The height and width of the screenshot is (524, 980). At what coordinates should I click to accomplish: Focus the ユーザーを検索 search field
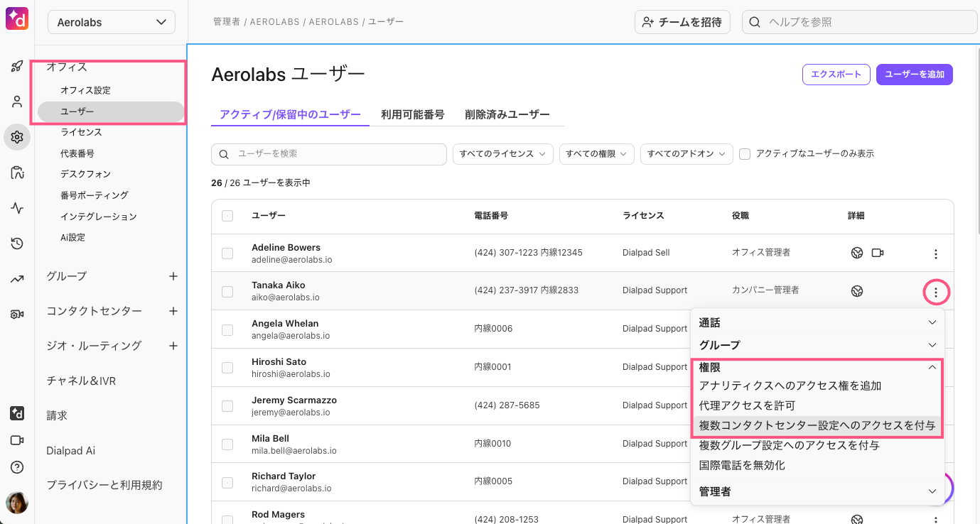pyautogui.click(x=329, y=154)
